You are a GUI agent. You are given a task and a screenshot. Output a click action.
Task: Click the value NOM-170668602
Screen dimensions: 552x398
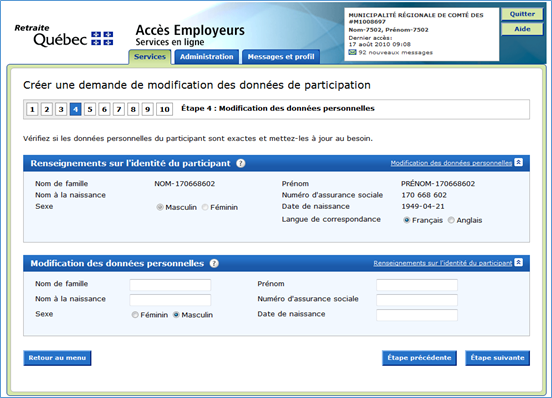(x=184, y=184)
